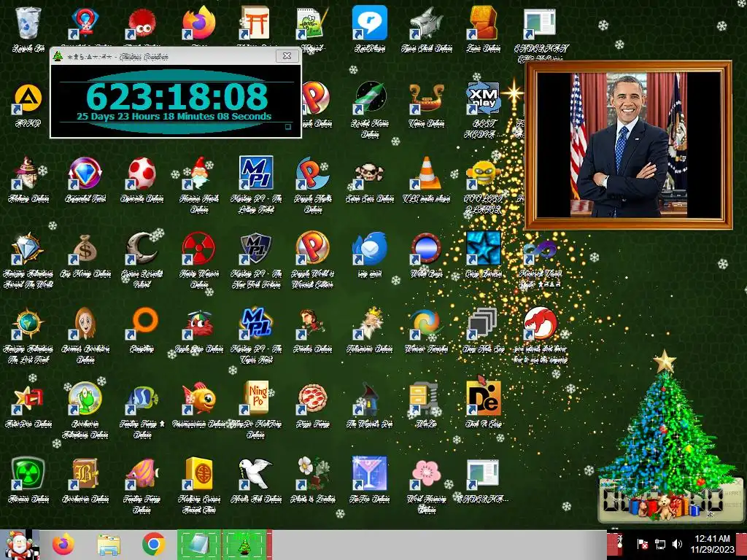747x560 pixels.
Task: Open the stacked gray windows shortcut
Action: (x=484, y=324)
